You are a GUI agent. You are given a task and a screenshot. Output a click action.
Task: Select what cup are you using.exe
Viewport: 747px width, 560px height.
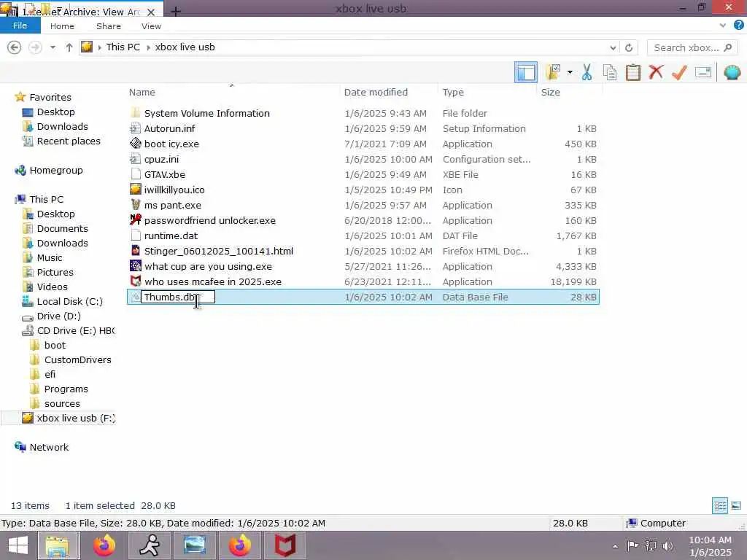click(x=208, y=266)
